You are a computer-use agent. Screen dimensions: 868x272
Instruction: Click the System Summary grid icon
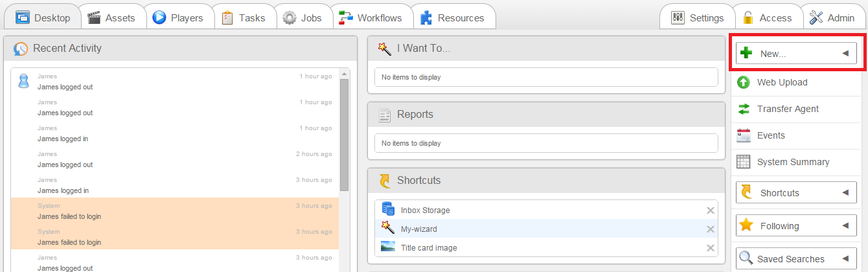(x=744, y=162)
